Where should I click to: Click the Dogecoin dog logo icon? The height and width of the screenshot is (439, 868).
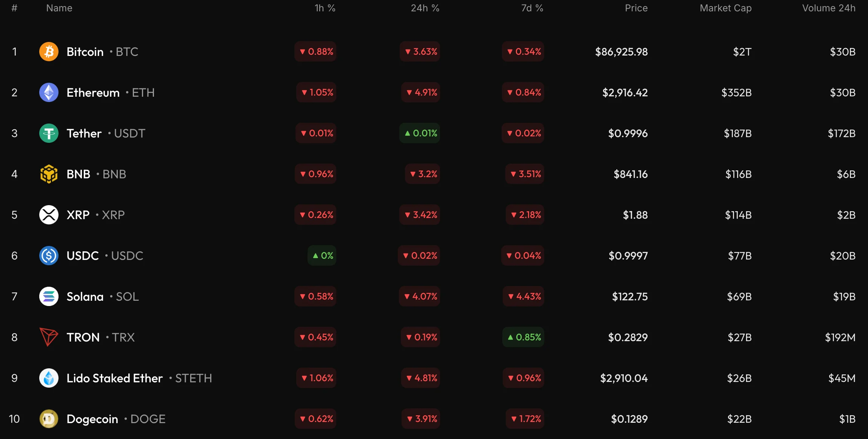pos(49,419)
